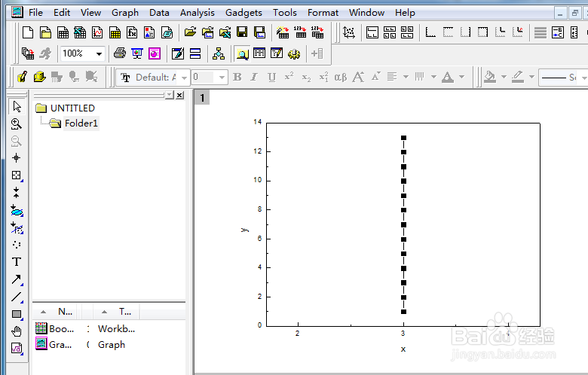The width and height of the screenshot is (588, 375).
Task: Add a bottom-X left-Y layer
Action: click(x=430, y=32)
